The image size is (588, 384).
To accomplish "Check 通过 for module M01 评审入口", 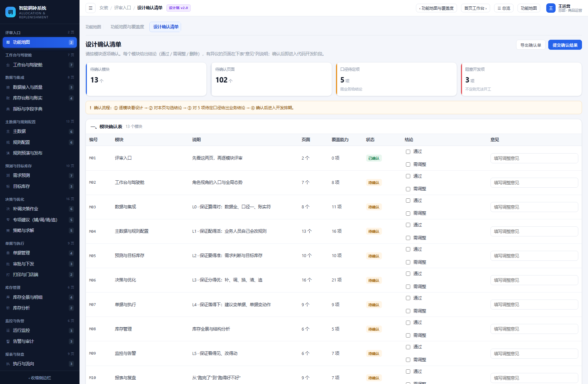I will (408, 152).
